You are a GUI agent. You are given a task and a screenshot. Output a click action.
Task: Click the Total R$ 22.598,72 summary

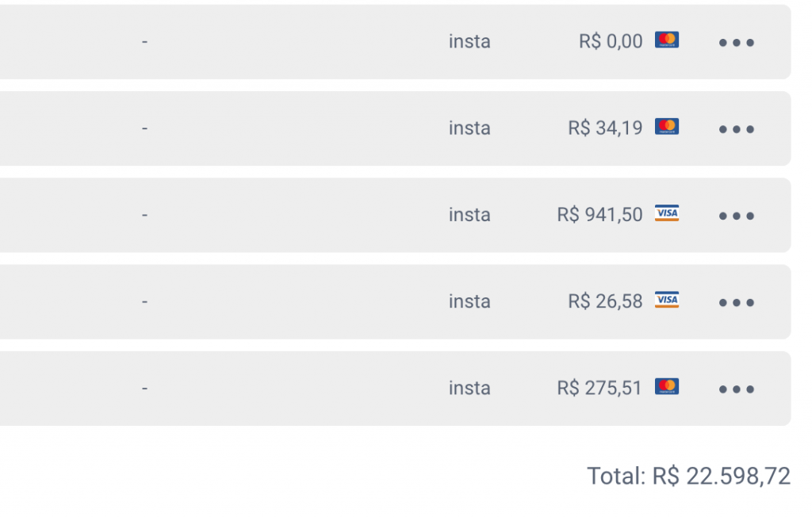688,476
